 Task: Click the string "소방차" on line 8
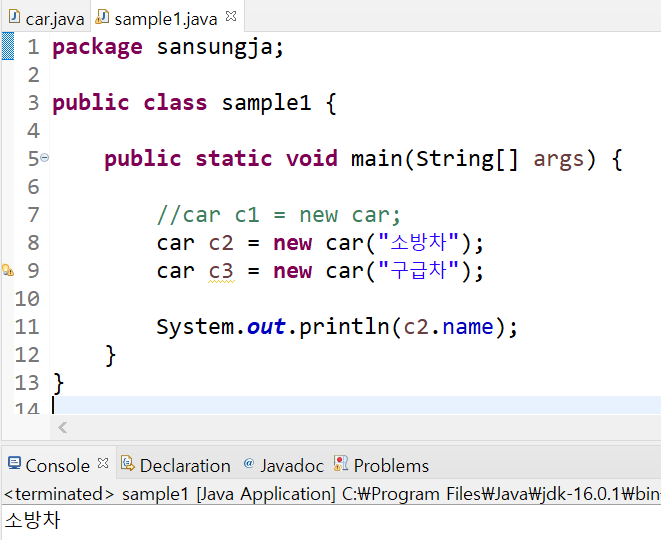(x=418, y=243)
